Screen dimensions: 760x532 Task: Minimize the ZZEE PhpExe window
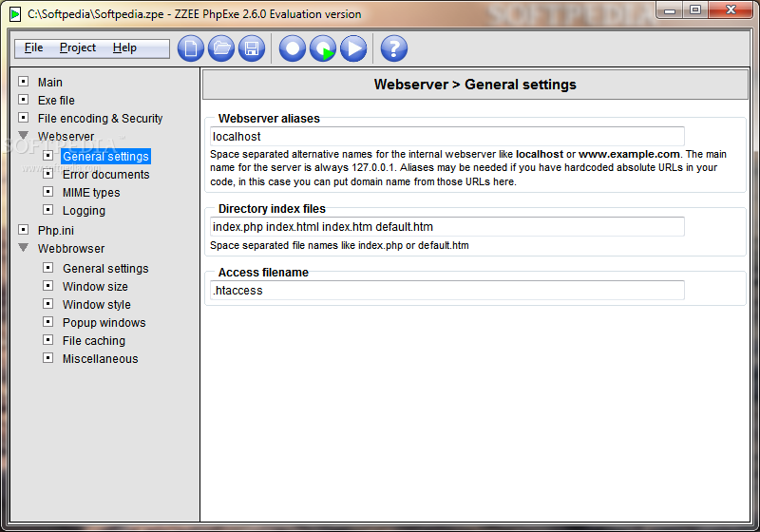(x=670, y=10)
